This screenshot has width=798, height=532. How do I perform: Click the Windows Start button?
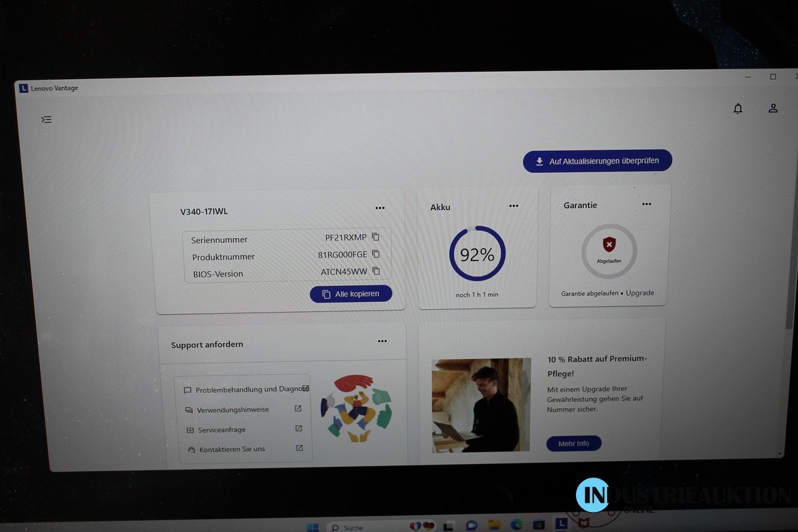[313, 527]
